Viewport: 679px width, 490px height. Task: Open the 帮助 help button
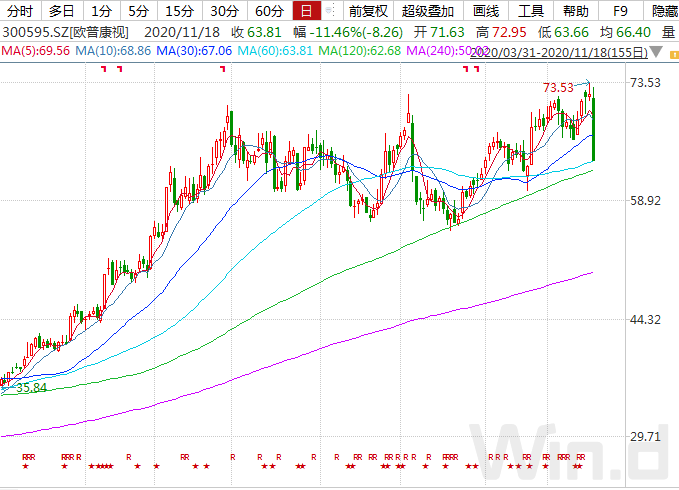pyautogui.click(x=575, y=12)
